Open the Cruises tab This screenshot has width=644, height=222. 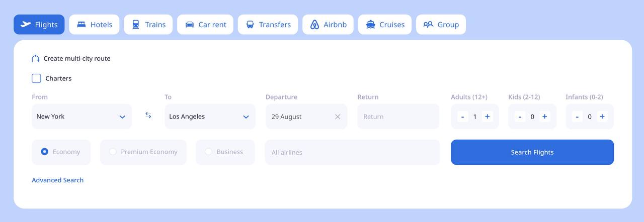(385, 25)
